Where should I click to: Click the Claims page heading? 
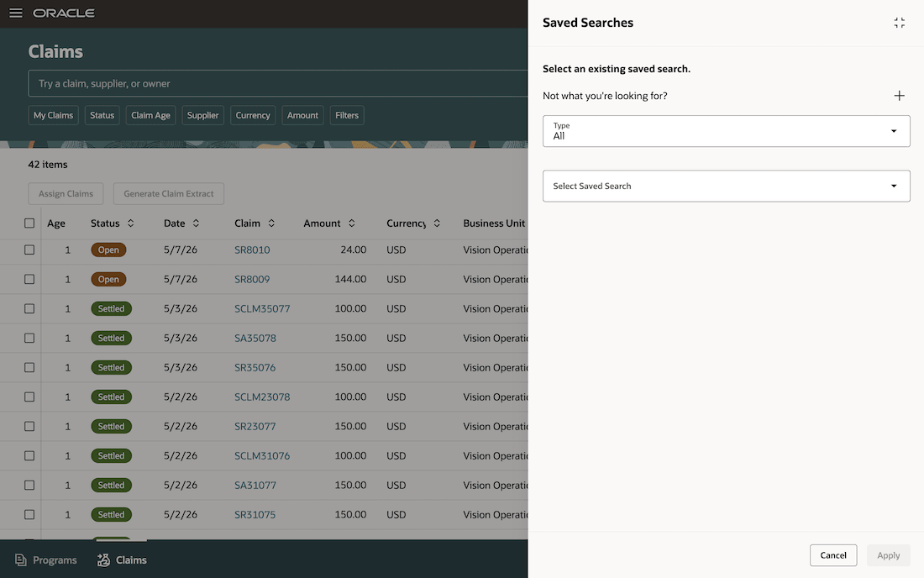(55, 51)
